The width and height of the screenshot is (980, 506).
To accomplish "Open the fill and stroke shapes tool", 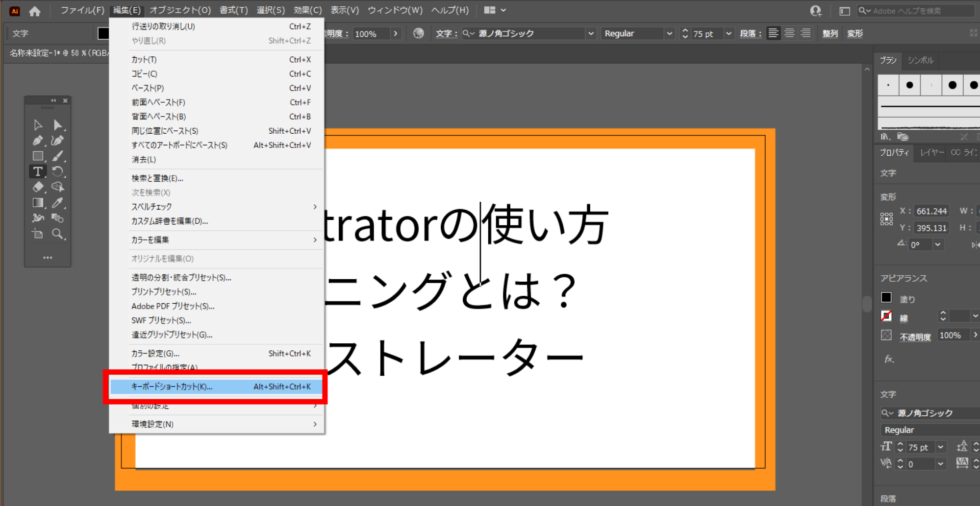I will pos(58,218).
